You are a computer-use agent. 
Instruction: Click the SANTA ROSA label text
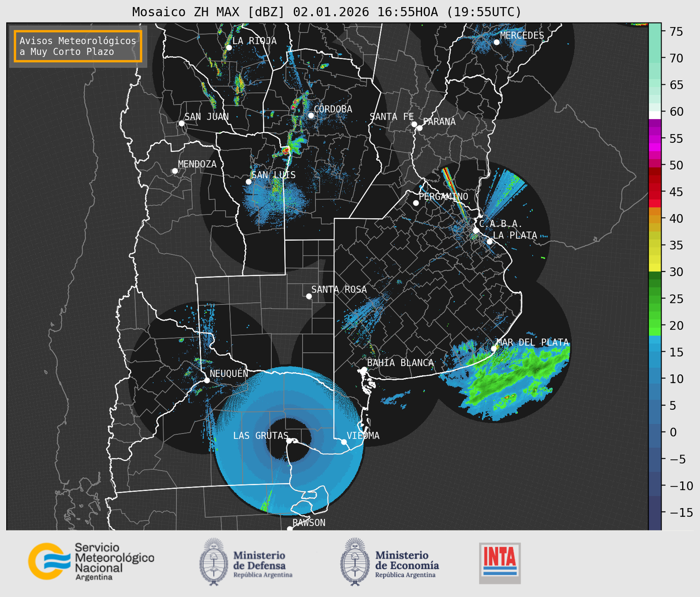(339, 289)
